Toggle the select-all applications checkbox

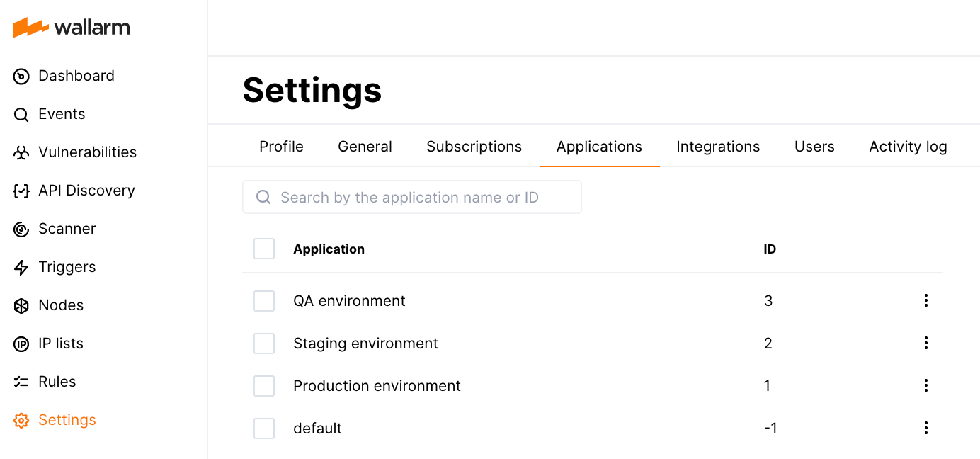(264, 249)
